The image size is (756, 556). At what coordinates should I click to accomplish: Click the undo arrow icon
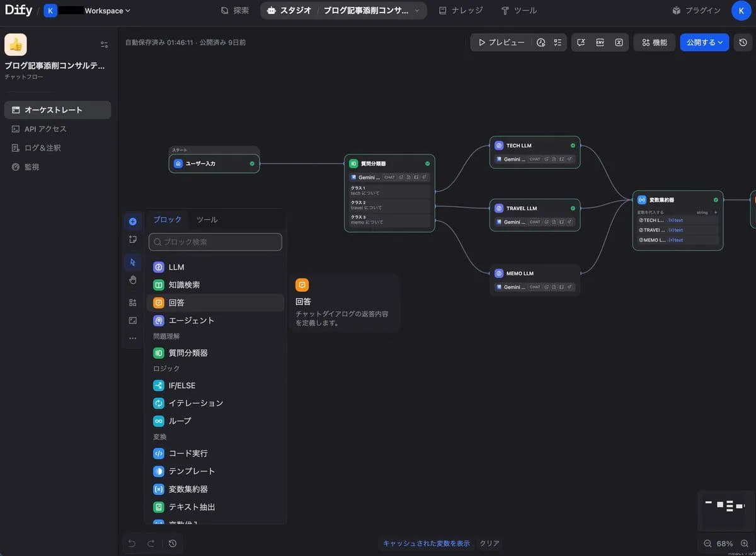(132, 543)
